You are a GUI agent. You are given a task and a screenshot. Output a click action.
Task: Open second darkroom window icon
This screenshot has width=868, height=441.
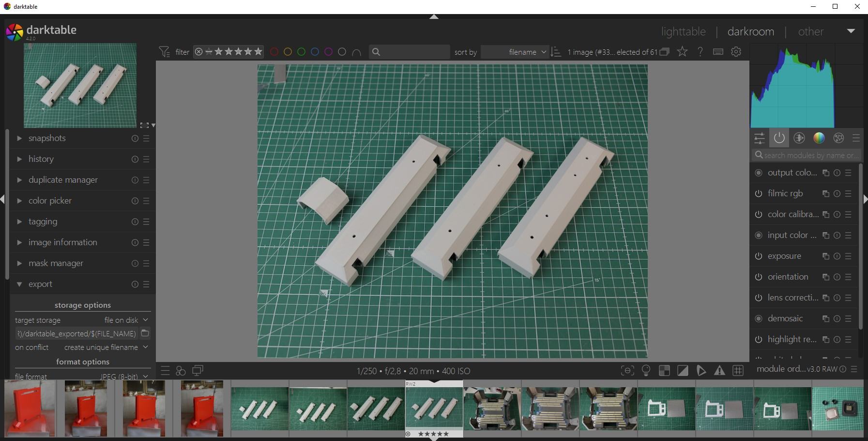[198, 371]
